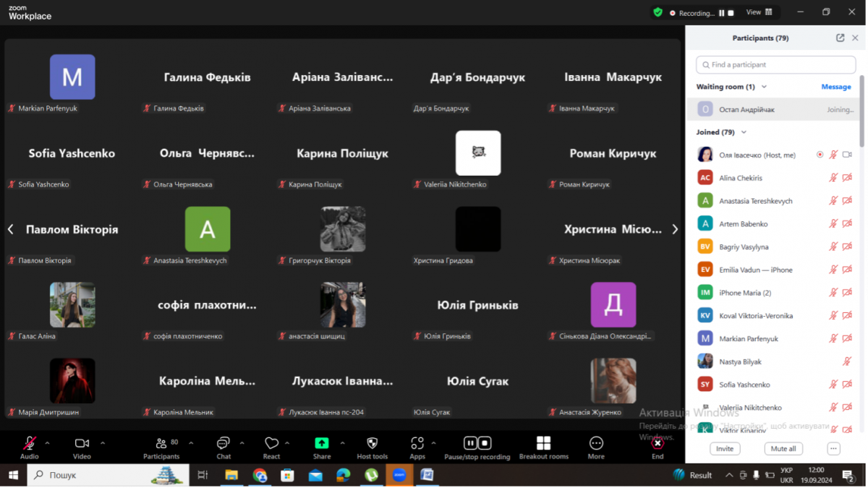
Task: Open the Host tools shield icon
Action: [373, 443]
